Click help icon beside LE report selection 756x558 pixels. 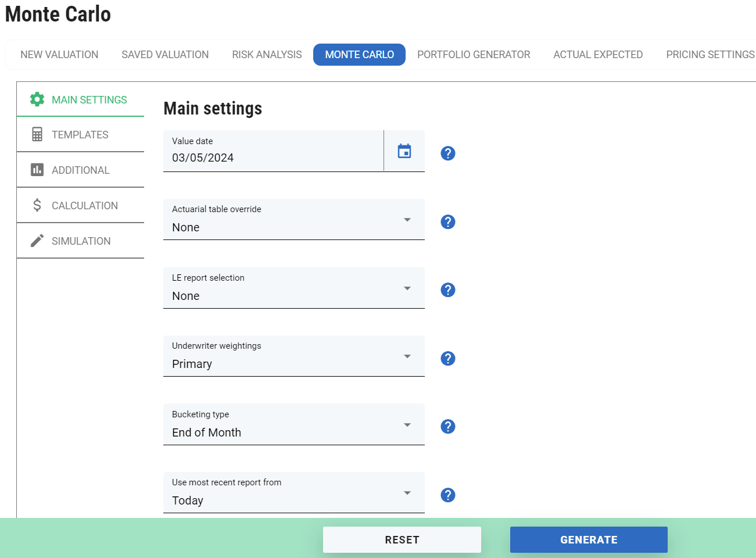coord(447,290)
